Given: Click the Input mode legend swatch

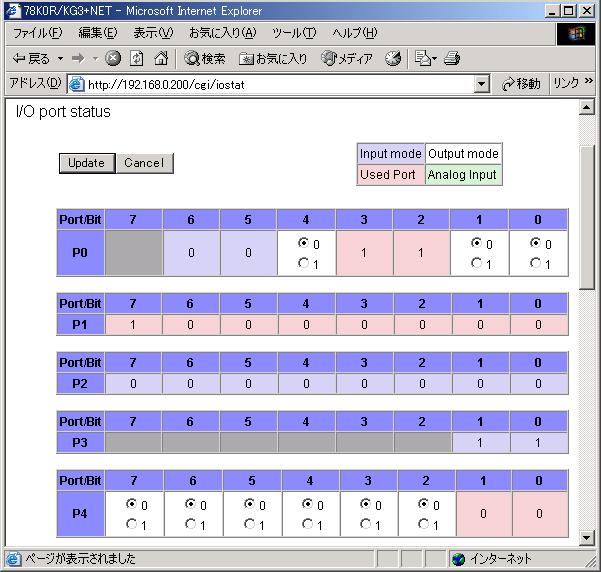Looking at the screenshot, I should point(391,154).
